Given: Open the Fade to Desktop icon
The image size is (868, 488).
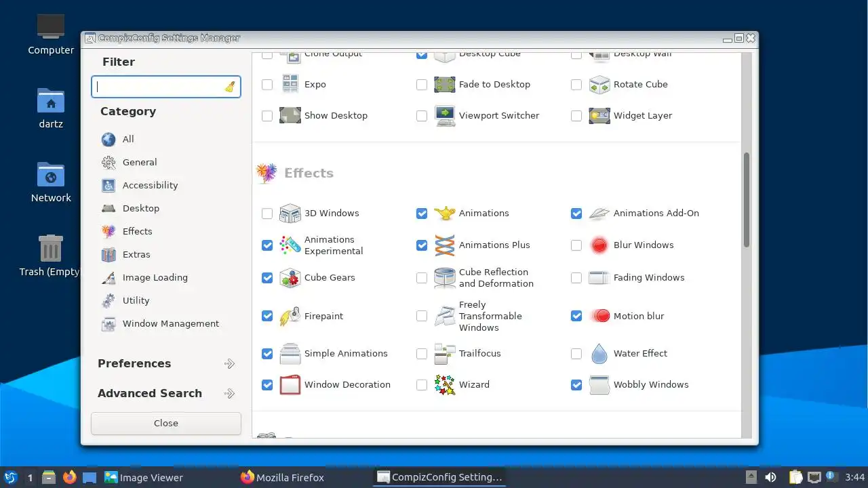Looking at the screenshot, I should 445,85.
